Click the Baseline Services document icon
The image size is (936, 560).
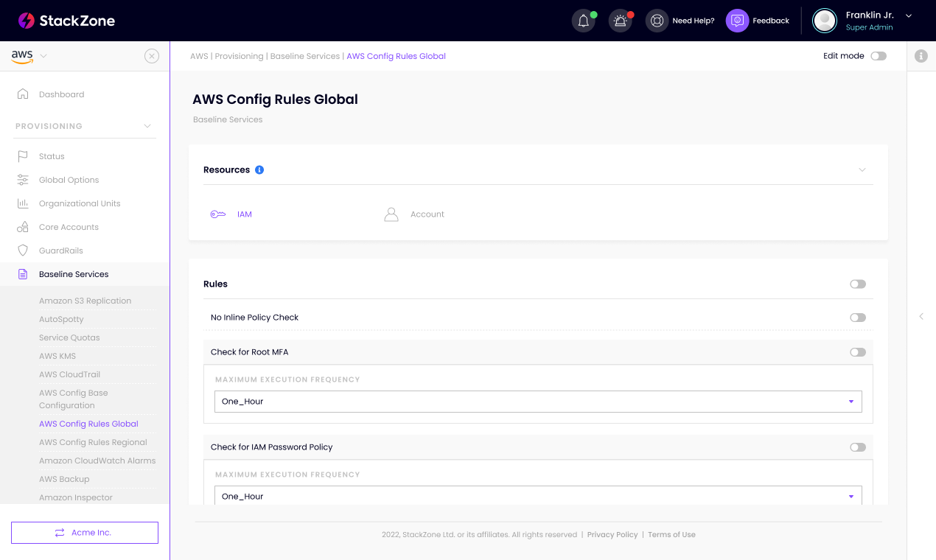23,274
